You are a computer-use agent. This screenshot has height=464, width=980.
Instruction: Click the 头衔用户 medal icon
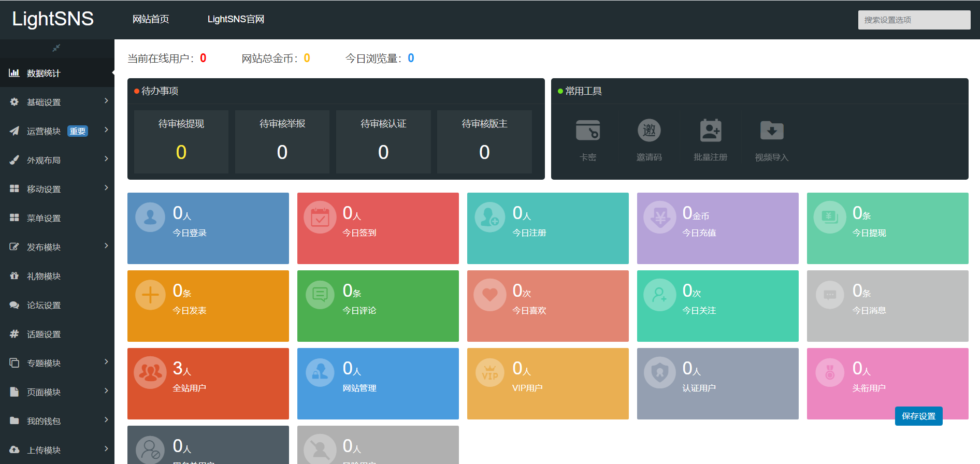[x=830, y=372]
